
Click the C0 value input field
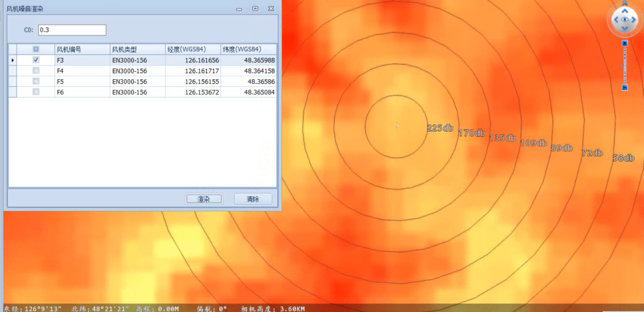[72, 30]
